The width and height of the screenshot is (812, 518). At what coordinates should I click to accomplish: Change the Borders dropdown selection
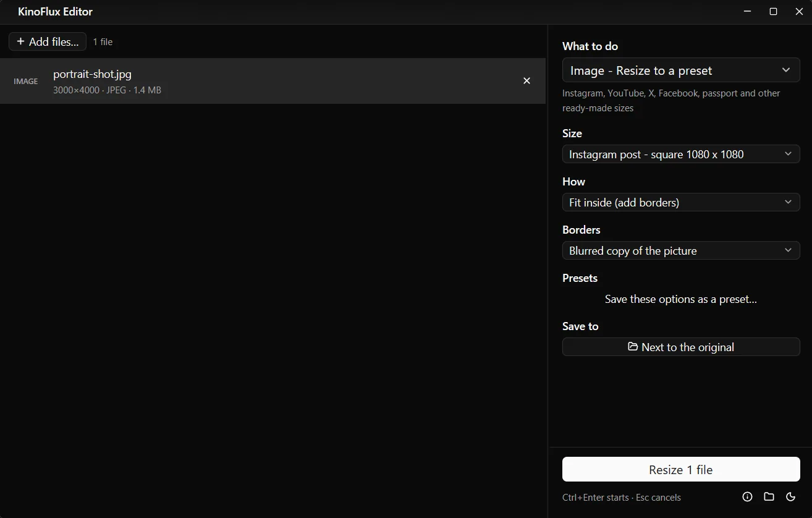pyautogui.click(x=681, y=250)
